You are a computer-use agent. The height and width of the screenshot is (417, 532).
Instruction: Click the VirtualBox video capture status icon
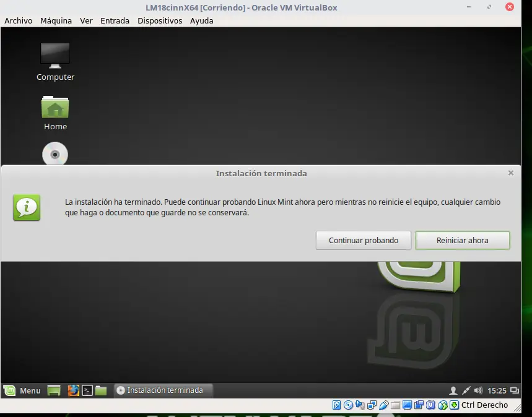(419, 405)
